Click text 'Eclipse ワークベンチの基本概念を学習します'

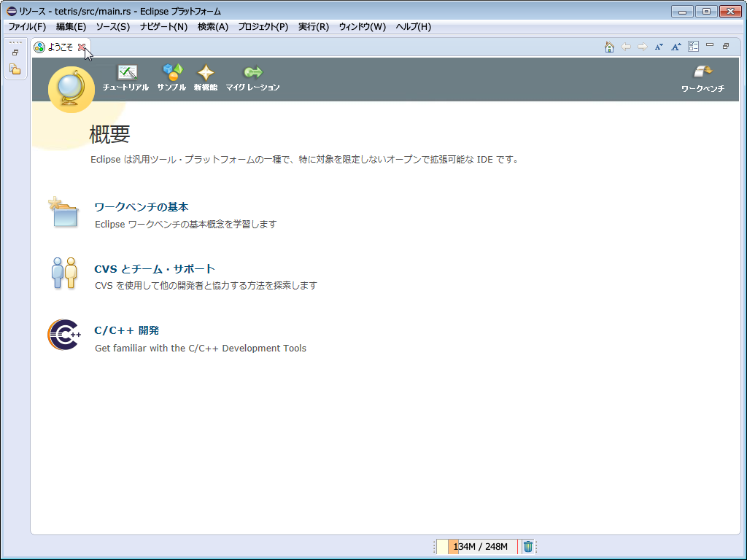click(186, 224)
